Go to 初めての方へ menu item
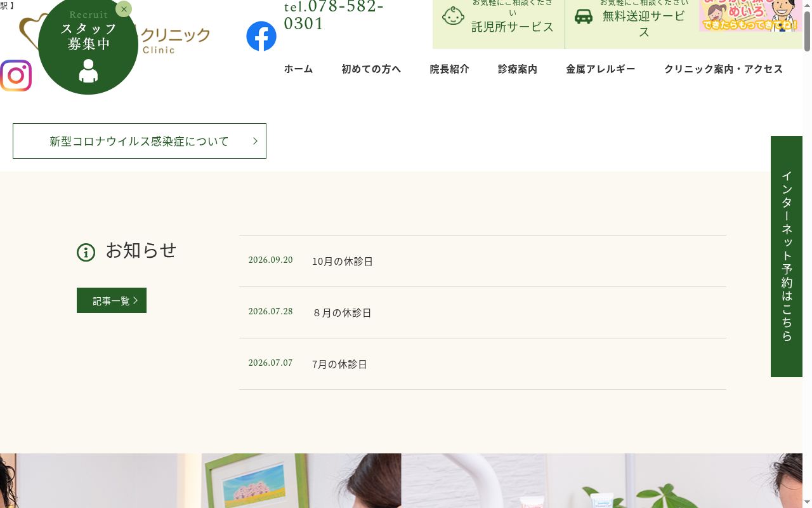The image size is (812, 508). tap(371, 69)
